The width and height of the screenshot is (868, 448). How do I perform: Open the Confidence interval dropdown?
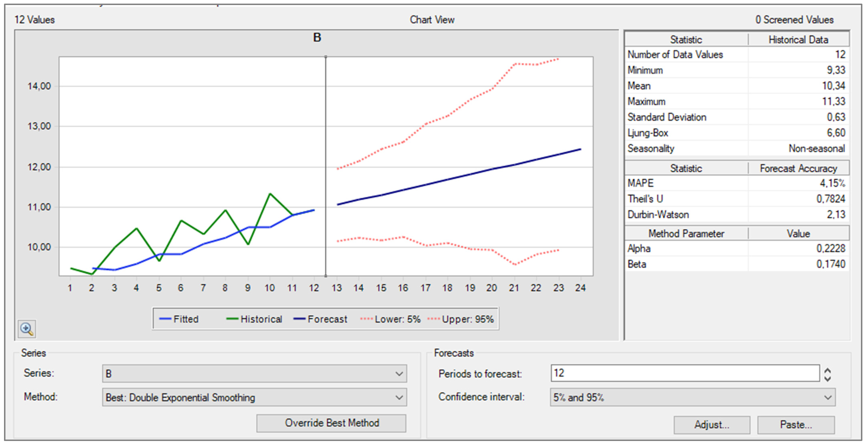(693, 398)
